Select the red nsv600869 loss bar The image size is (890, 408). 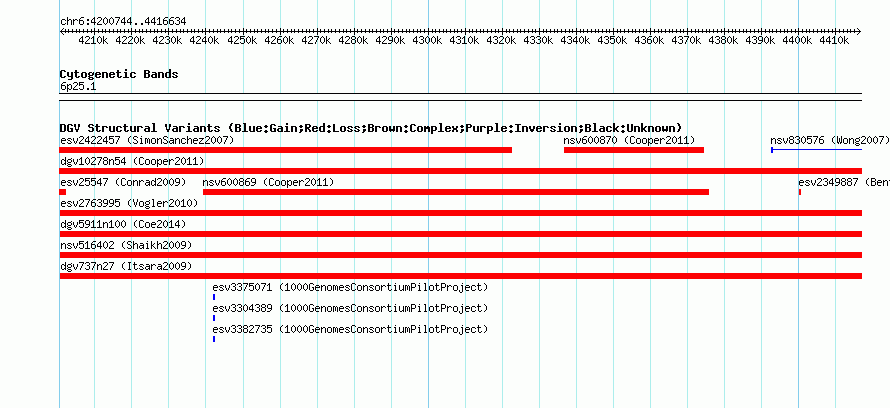coord(456,192)
